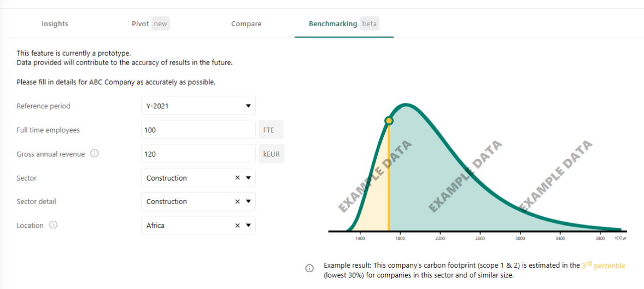644x289 pixels.
Task: Click info icon beside Example result text
Action: [309, 268]
